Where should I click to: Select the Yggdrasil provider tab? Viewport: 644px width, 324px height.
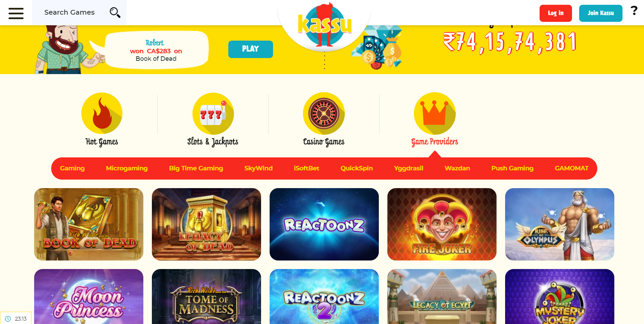(409, 168)
